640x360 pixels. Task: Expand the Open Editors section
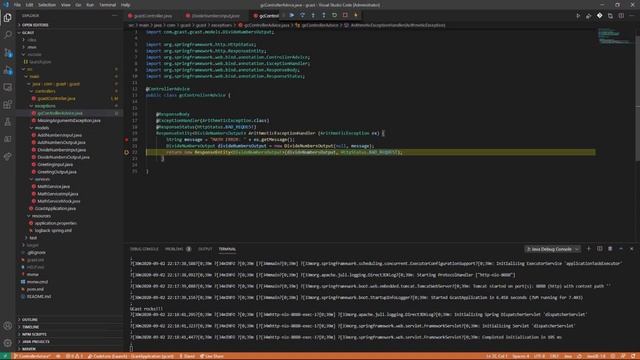point(69,25)
